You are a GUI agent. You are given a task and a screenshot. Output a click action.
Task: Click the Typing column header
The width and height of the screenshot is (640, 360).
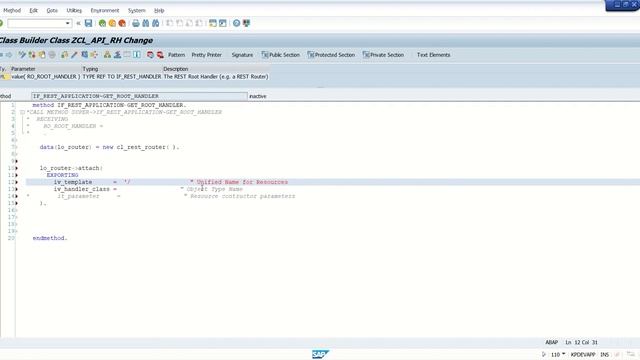(90, 69)
